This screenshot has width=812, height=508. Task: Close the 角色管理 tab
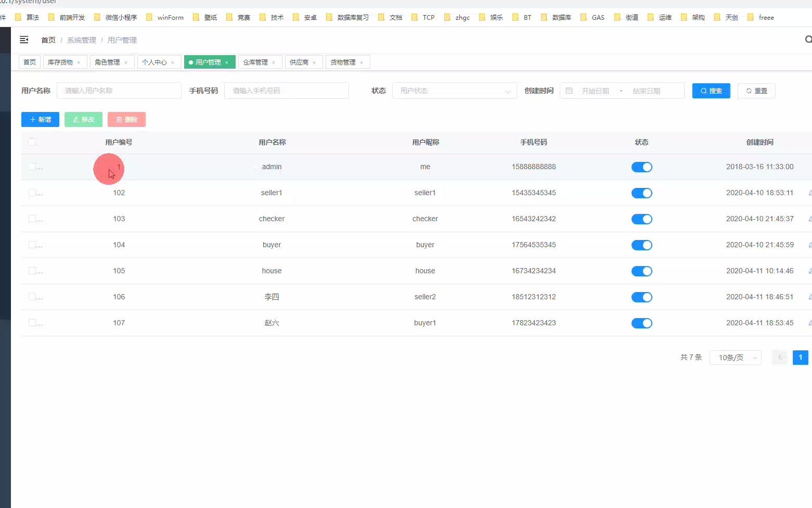pos(126,62)
